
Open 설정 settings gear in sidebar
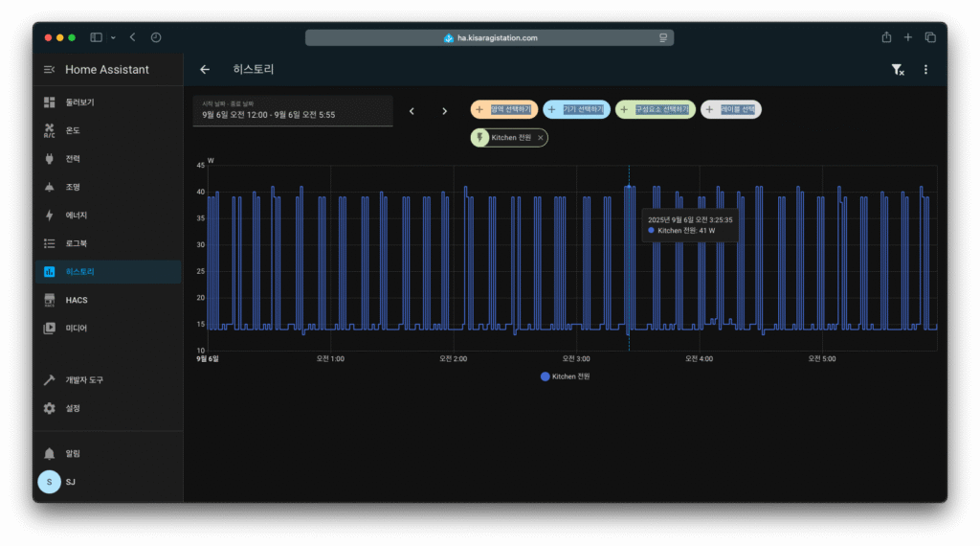coord(73,408)
